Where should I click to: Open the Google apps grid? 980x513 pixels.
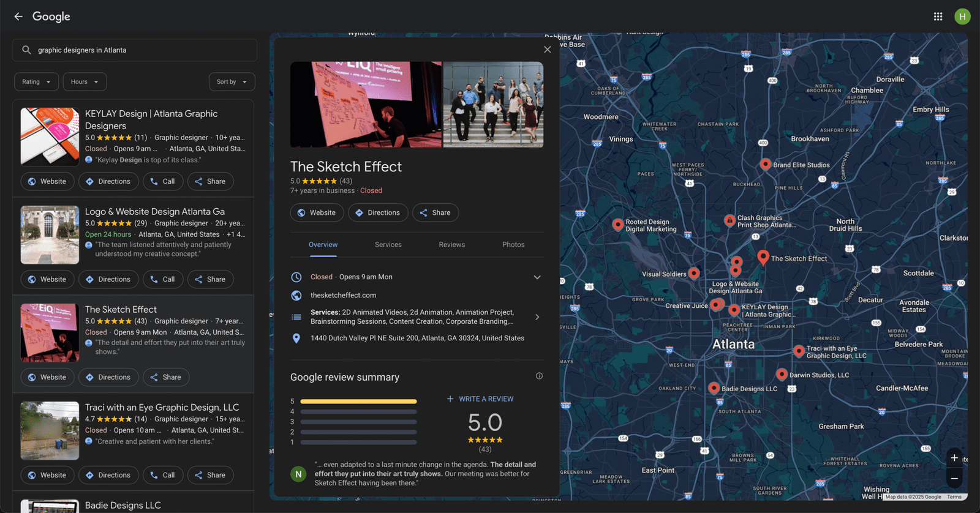click(938, 17)
